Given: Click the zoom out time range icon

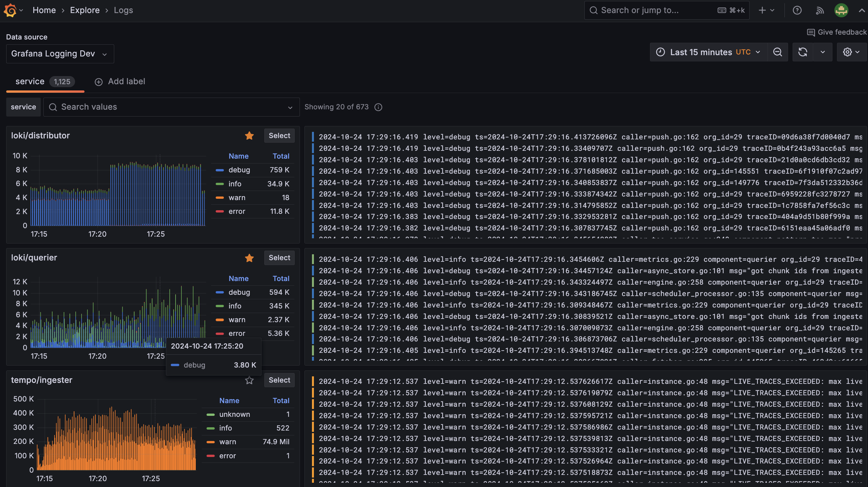Looking at the screenshot, I should tap(777, 52).
